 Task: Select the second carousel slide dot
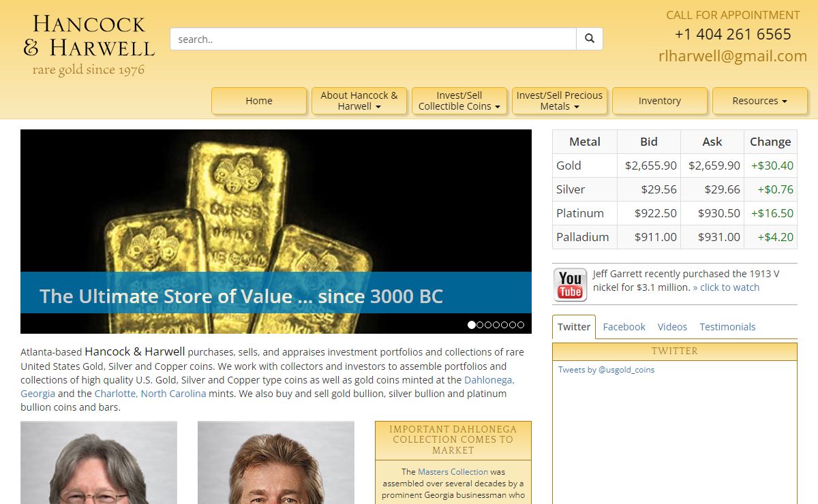480,325
